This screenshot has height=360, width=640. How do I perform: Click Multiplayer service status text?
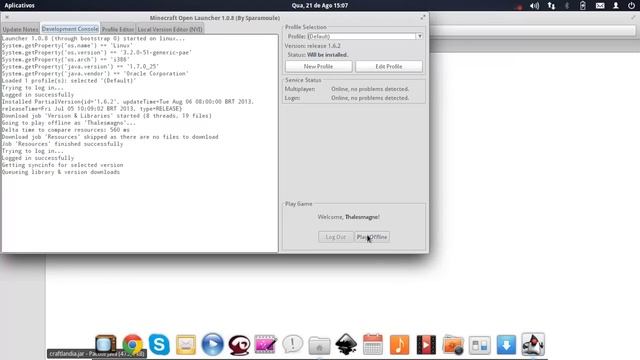click(x=370, y=89)
